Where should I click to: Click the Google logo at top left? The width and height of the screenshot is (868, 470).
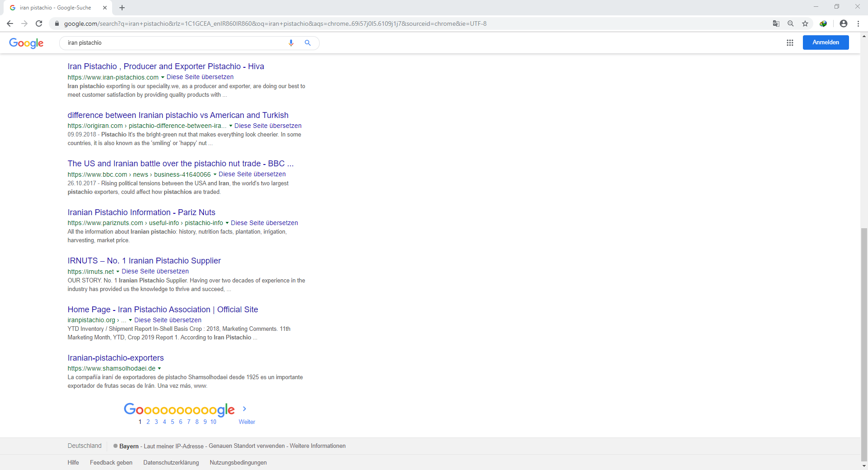(x=26, y=43)
